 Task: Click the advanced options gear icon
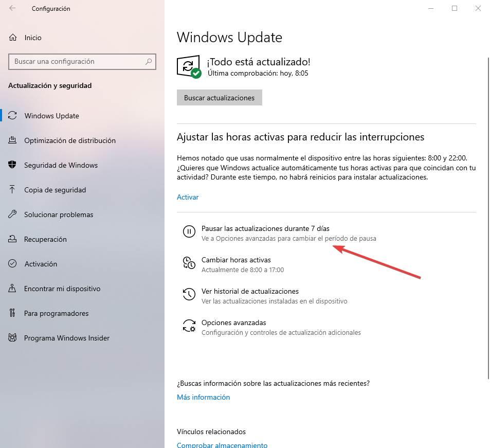(189, 326)
